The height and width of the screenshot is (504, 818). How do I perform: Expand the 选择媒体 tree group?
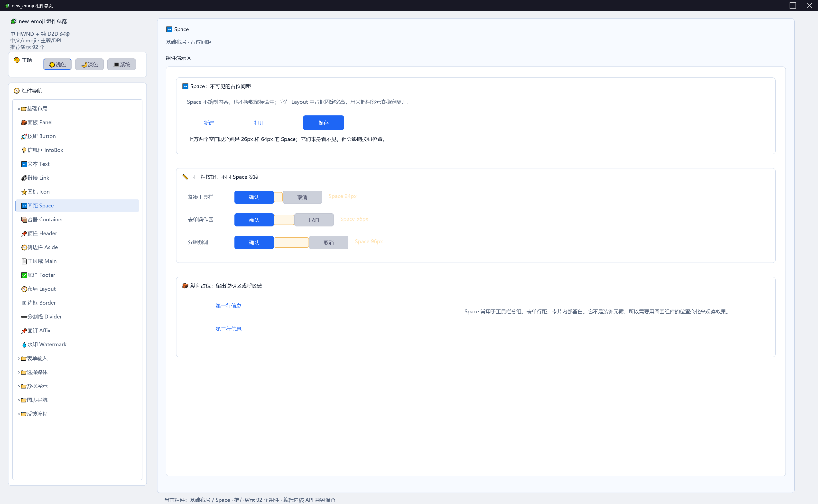pyautogui.click(x=19, y=372)
